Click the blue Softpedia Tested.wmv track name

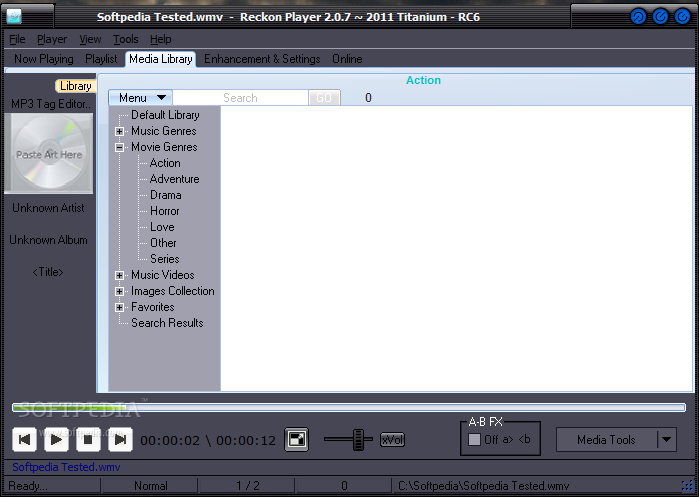pyautogui.click(x=66, y=467)
